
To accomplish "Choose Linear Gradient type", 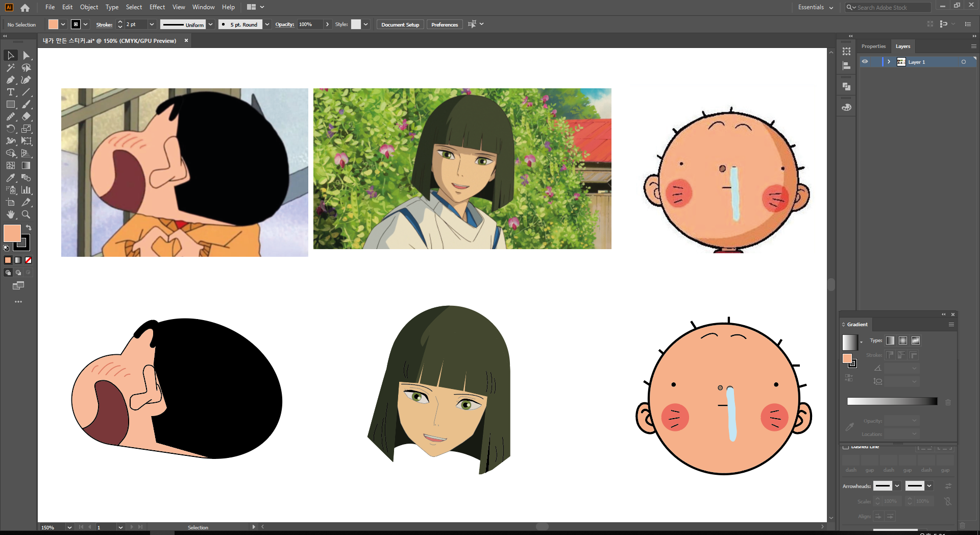I will (890, 341).
